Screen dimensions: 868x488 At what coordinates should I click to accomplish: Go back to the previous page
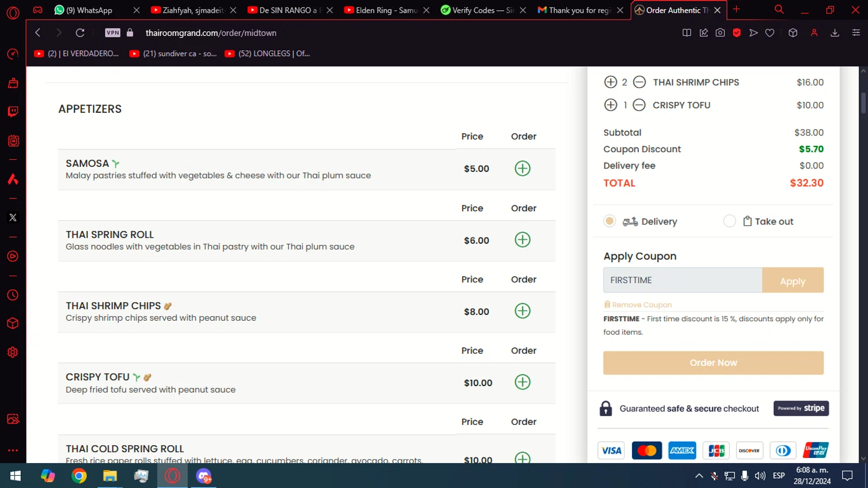point(38,33)
